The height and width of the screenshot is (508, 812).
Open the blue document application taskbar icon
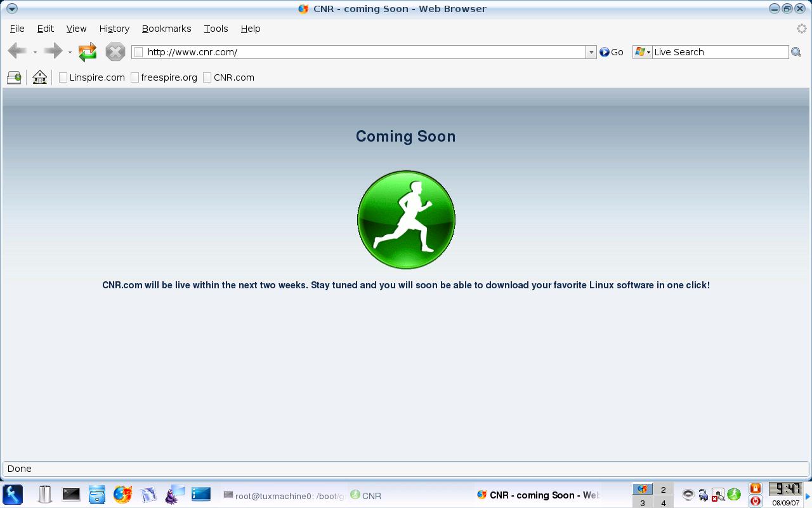pyautogui.click(x=148, y=494)
